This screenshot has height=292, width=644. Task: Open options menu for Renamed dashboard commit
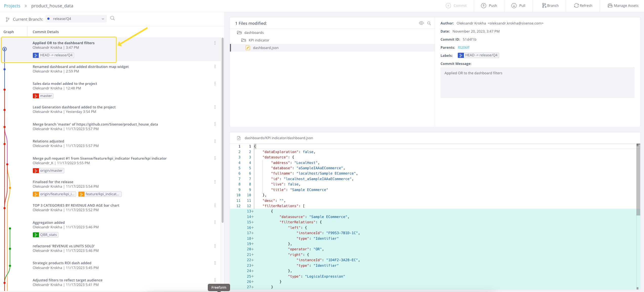click(x=215, y=66)
